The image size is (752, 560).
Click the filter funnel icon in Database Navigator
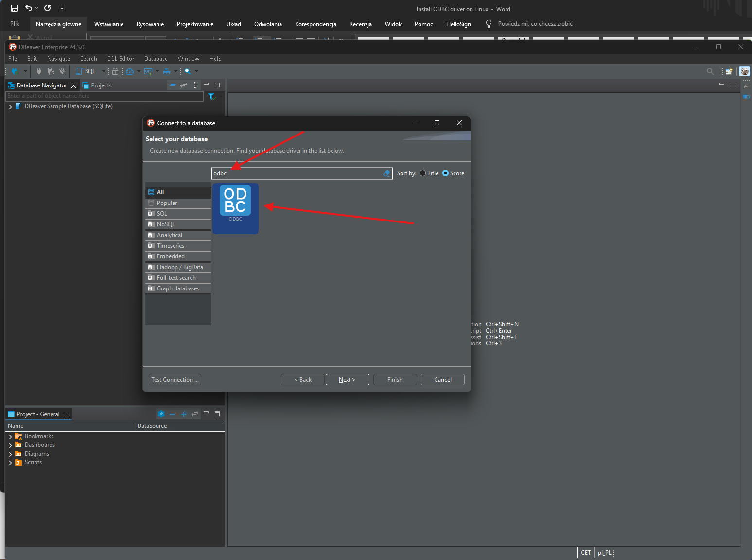pyautogui.click(x=211, y=96)
